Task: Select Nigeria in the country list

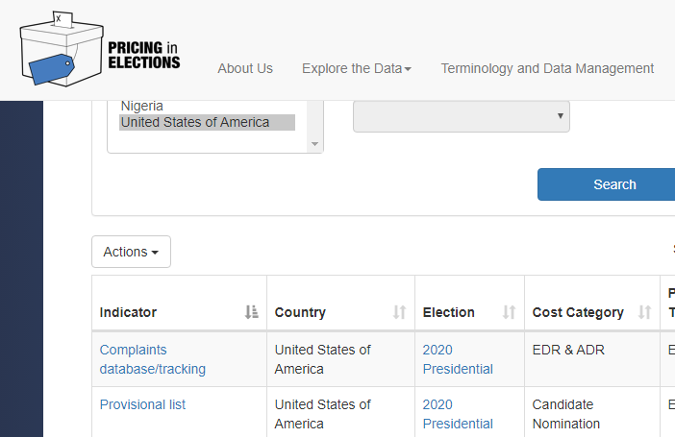Action: pos(142,105)
